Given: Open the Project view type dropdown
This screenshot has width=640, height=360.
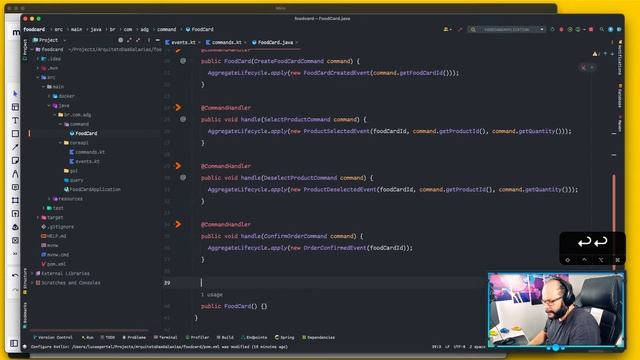Looking at the screenshot, I should click(x=64, y=40).
